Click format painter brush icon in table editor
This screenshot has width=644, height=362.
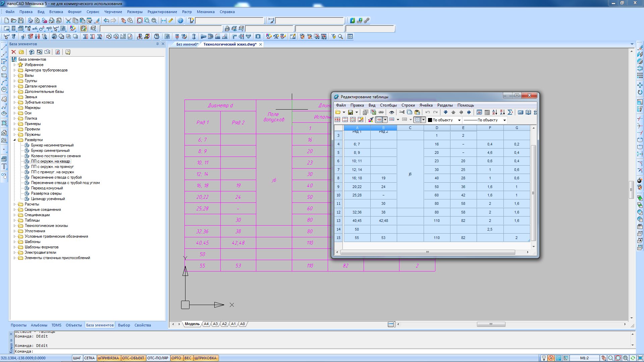point(371,120)
